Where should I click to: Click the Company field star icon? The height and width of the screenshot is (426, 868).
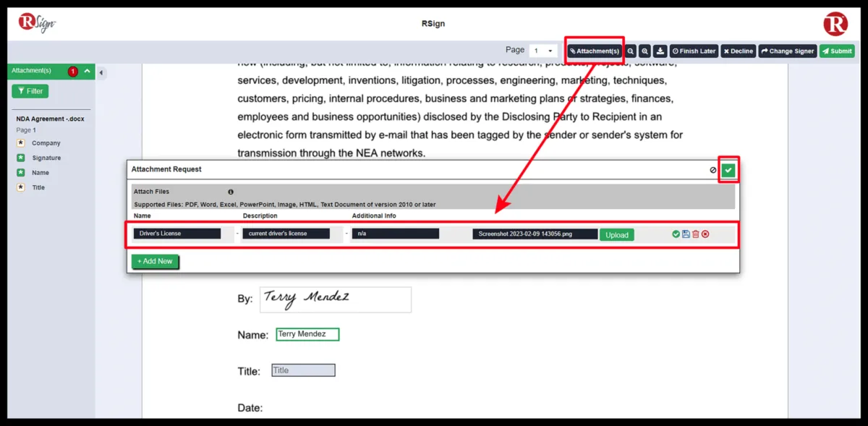(21, 143)
